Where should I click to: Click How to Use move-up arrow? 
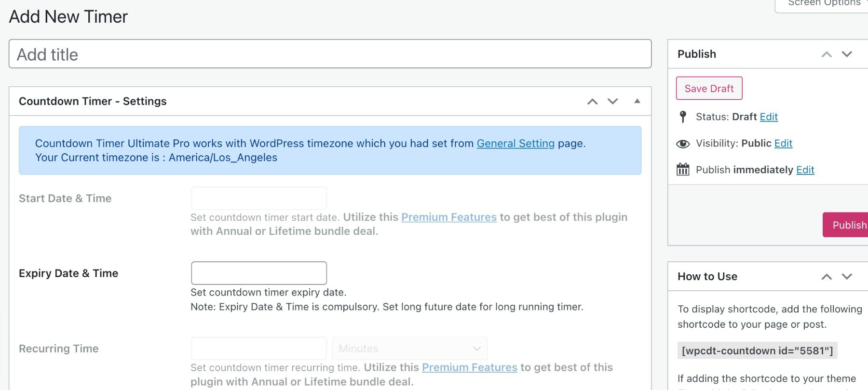click(x=827, y=277)
